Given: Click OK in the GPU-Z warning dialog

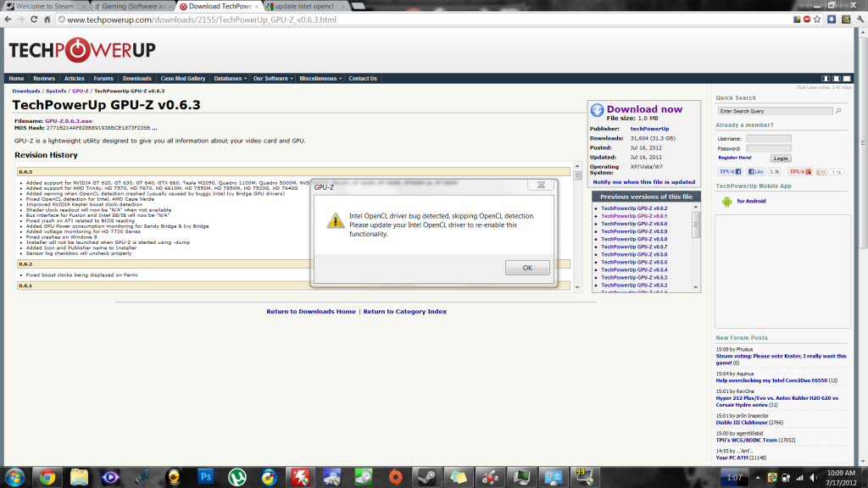Looking at the screenshot, I should [x=527, y=268].
